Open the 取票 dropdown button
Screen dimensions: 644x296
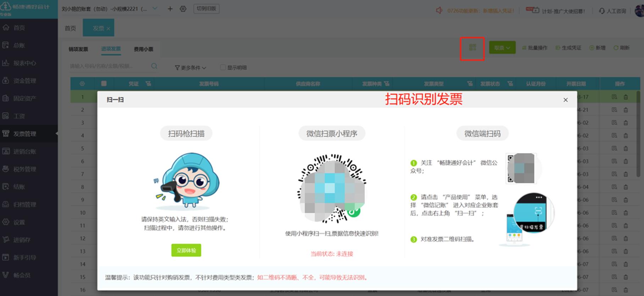point(502,48)
